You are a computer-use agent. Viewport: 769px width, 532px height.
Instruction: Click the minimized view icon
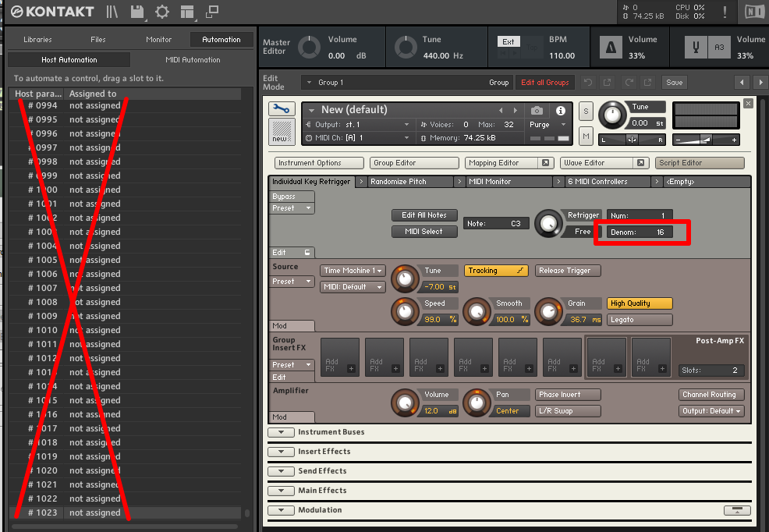pos(212,12)
